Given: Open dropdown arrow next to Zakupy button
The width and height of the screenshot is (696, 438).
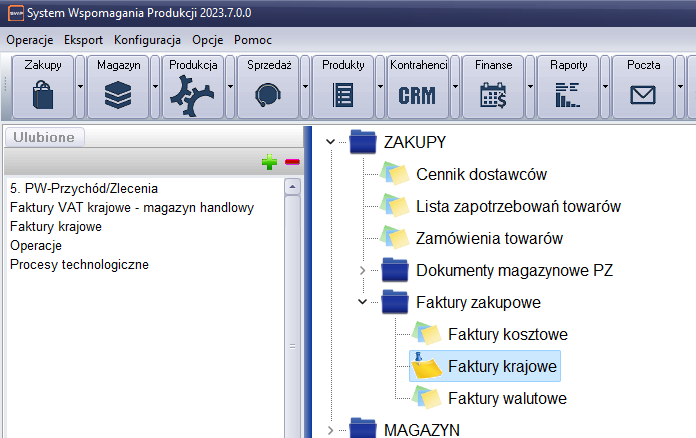Looking at the screenshot, I should [80, 87].
